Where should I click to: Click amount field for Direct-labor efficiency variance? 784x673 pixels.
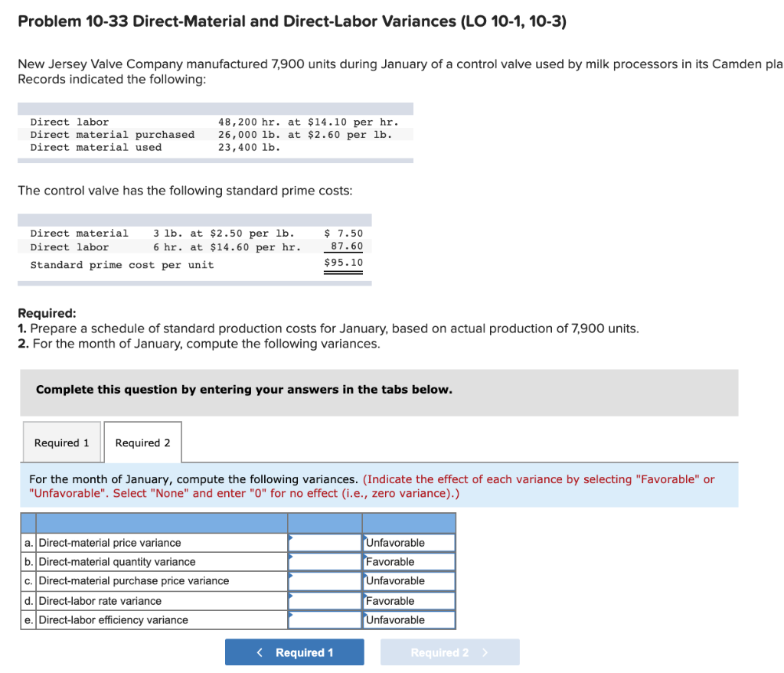point(325,620)
